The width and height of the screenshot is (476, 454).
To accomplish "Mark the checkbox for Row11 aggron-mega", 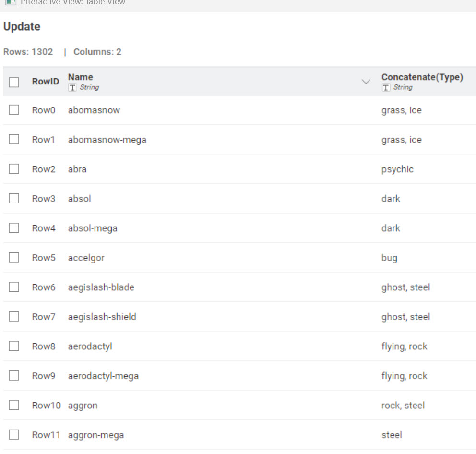I will (14, 435).
